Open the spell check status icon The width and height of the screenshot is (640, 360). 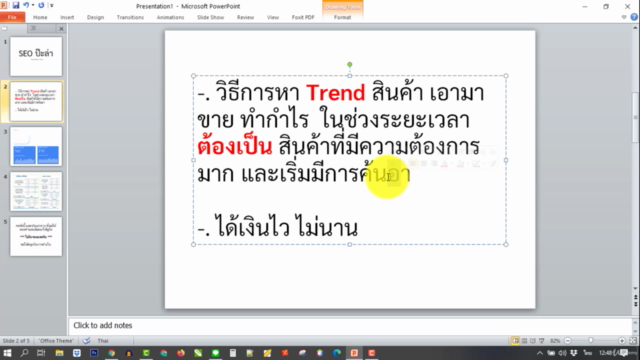coord(86,340)
